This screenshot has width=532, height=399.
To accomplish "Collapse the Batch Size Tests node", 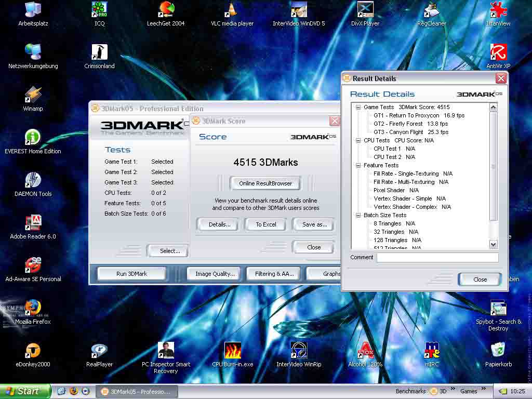I will [x=358, y=215].
